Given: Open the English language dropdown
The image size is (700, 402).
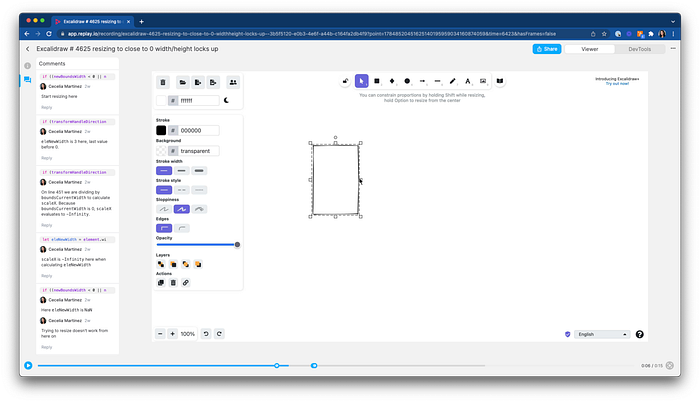Looking at the screenshot, I should pos(602,334).
